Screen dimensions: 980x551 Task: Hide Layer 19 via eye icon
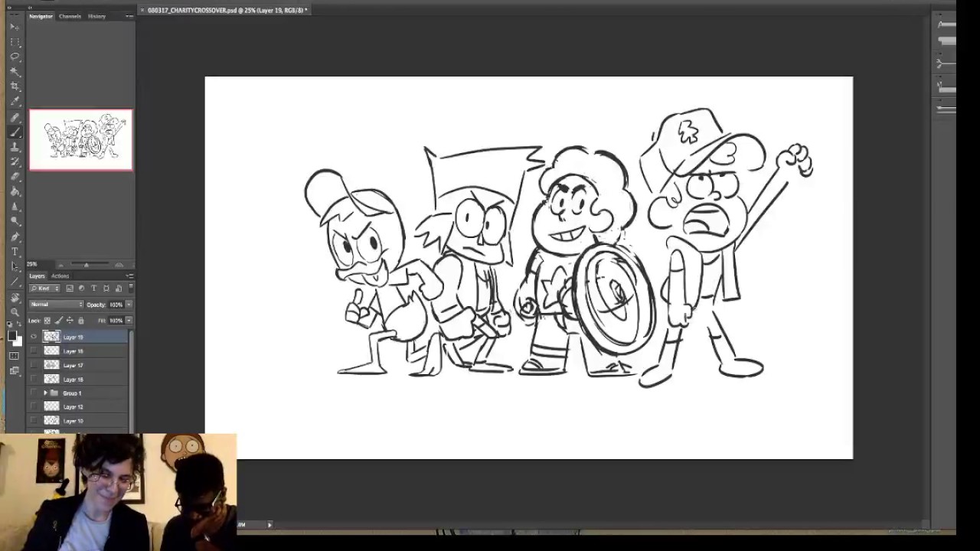click(x=34, y=337)
